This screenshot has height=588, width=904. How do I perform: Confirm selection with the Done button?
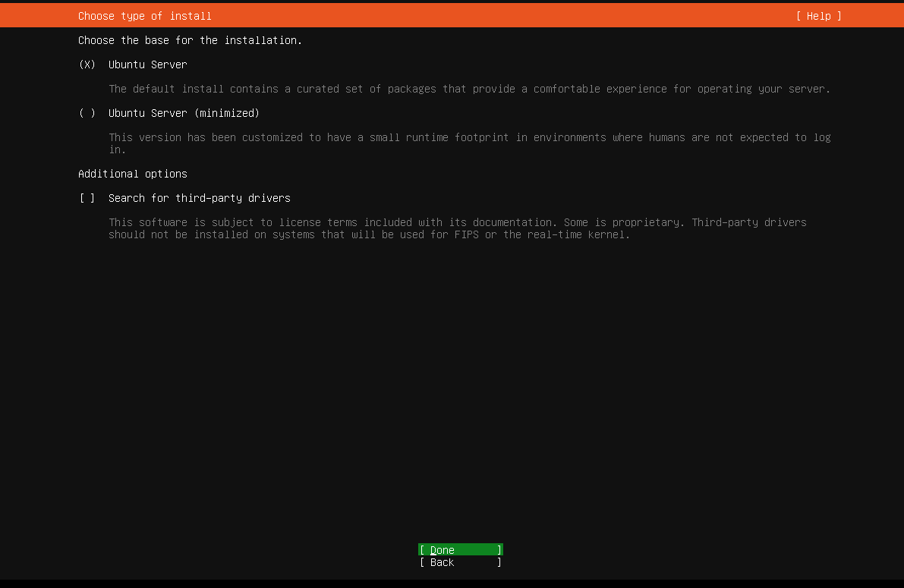[461, 550]
